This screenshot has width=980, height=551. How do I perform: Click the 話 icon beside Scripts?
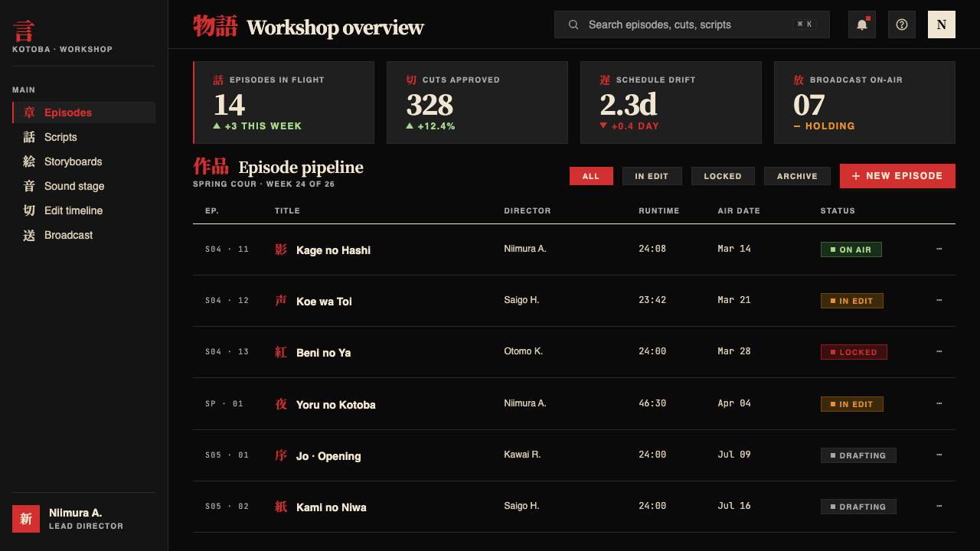pos(29,137)
